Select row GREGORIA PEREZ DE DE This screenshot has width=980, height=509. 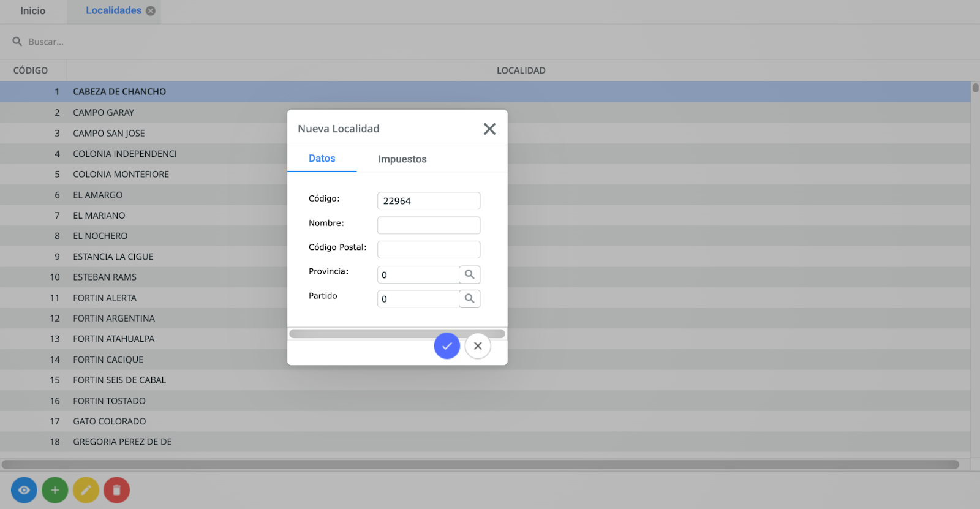[x=485, y=442]
